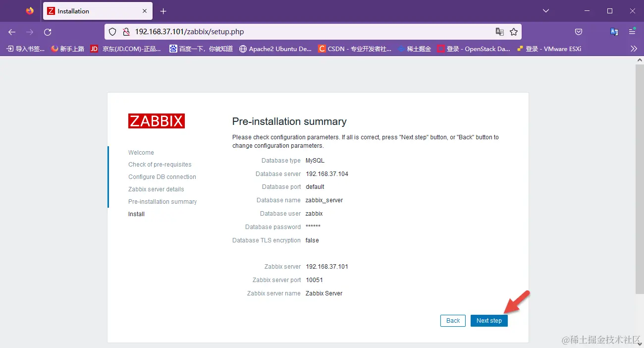Viewport: 644px width, 348px height.
Task: Open a new browser tab
Action: pos(163,11)
